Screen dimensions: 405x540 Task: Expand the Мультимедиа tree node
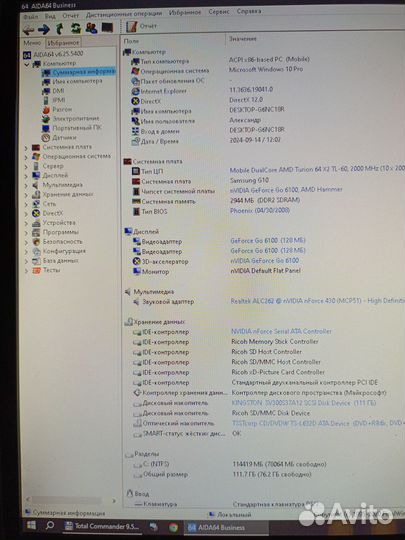[26, 185]
